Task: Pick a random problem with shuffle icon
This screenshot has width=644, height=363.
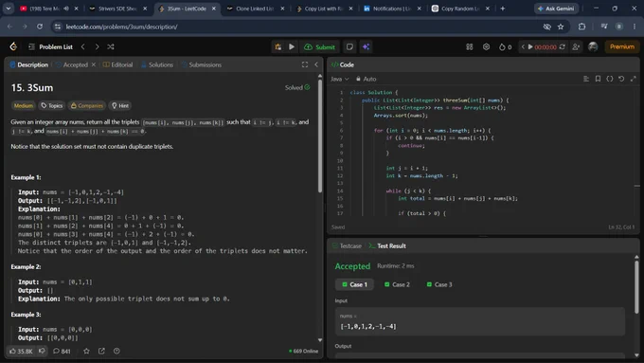Action: tap(111, 46)
